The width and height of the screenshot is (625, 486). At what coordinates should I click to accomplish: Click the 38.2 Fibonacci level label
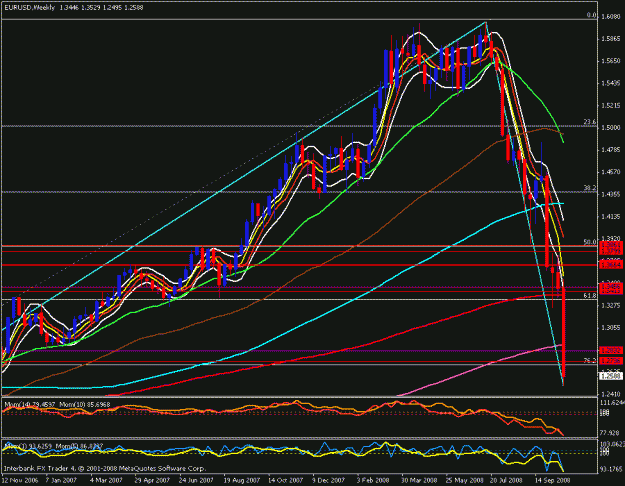590,188
